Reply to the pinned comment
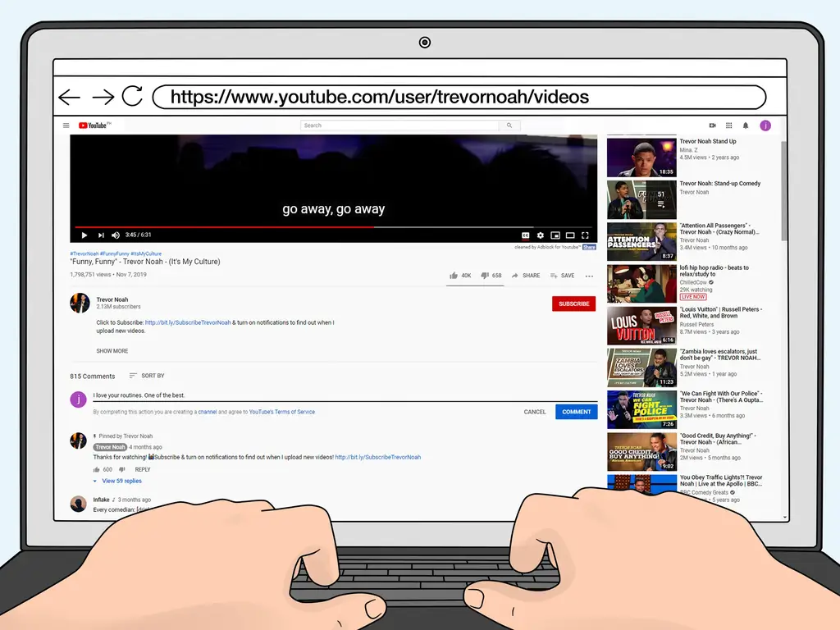840x630 pixels. coord(143,470)
